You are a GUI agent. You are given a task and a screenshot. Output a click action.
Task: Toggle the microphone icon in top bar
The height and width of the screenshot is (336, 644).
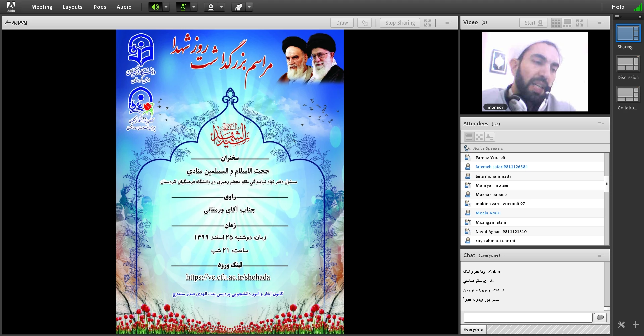click(x=183, y=7)
